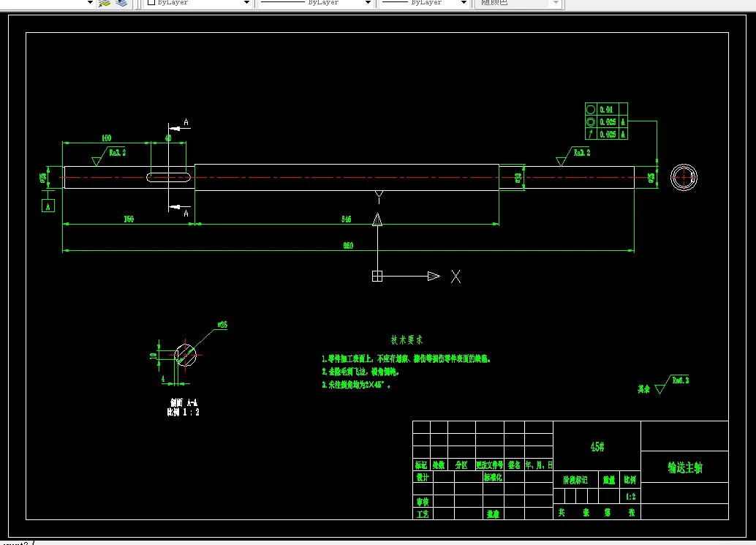The image size is (756, 545).
Task: Select the ø30 diameter dimension
Action: click(x=518, y=178)
